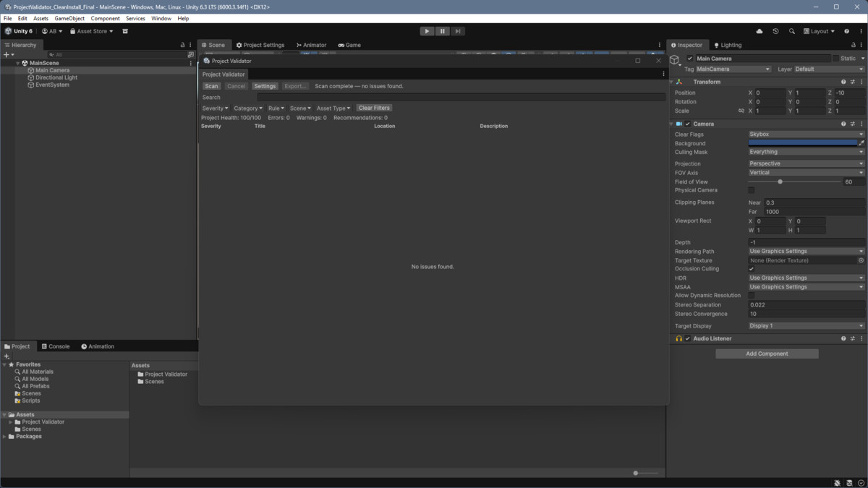
Task: Click the GameObject cube icon in Inspector
Action: [675, 59]
